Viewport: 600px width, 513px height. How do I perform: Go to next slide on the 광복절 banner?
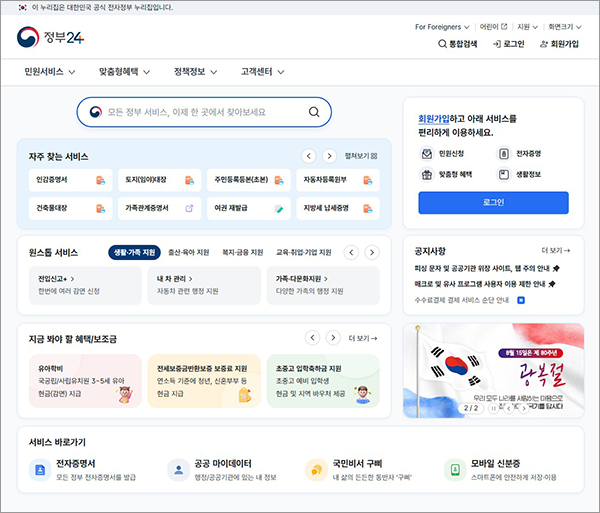(x=523, y=409)
